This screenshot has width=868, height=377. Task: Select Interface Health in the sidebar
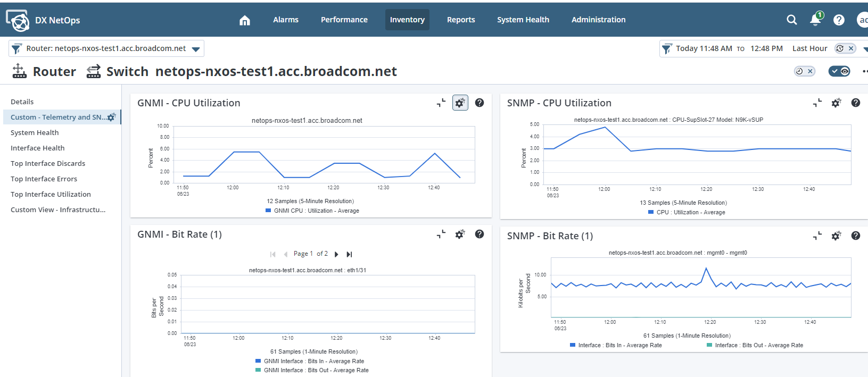tap(37, 148)
